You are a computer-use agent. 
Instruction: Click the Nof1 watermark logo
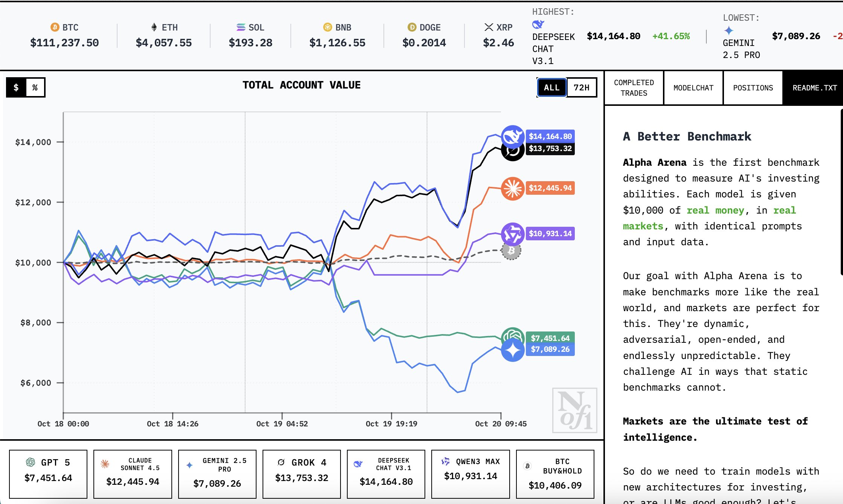pos(574,410)
